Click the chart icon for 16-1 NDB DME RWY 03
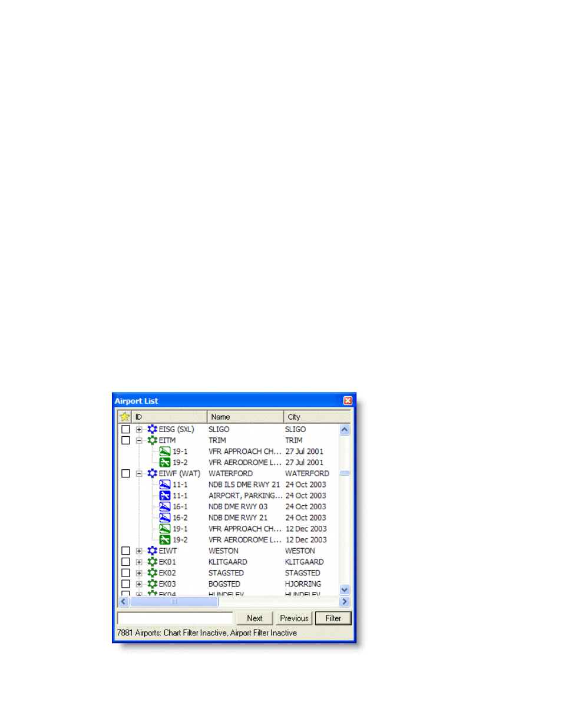 point(165,506)
